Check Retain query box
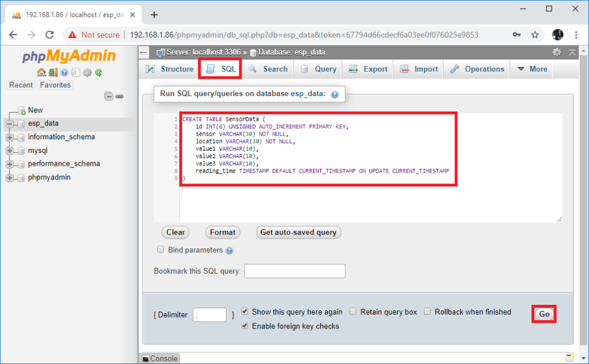The width and height of the screenshot is (589, 364). click(353, 312)
